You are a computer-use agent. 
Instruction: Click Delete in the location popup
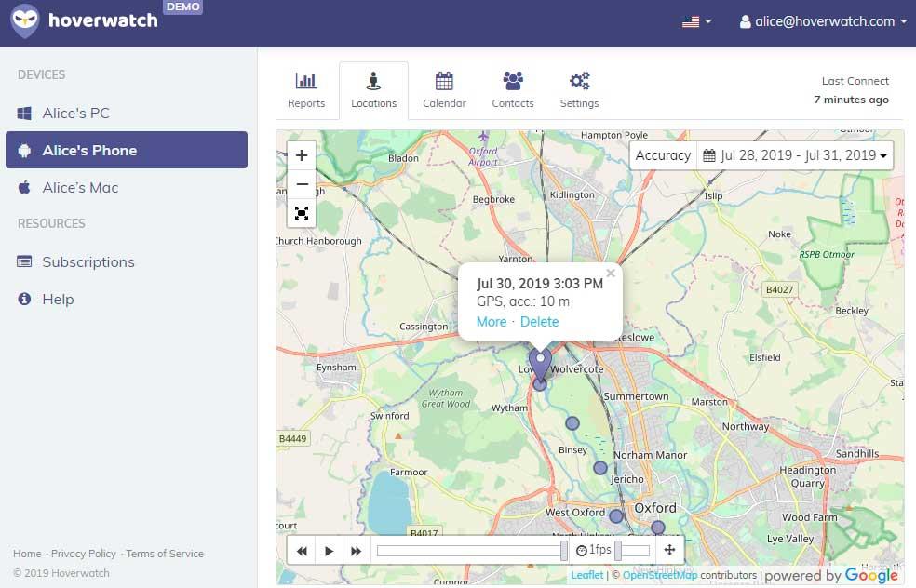(539, 322)
